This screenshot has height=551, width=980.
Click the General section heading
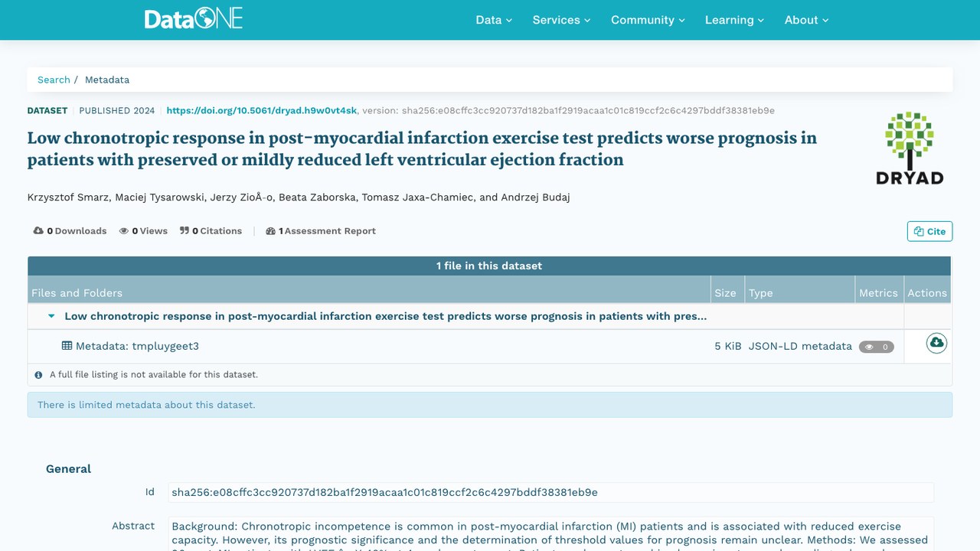pos(68,469)
